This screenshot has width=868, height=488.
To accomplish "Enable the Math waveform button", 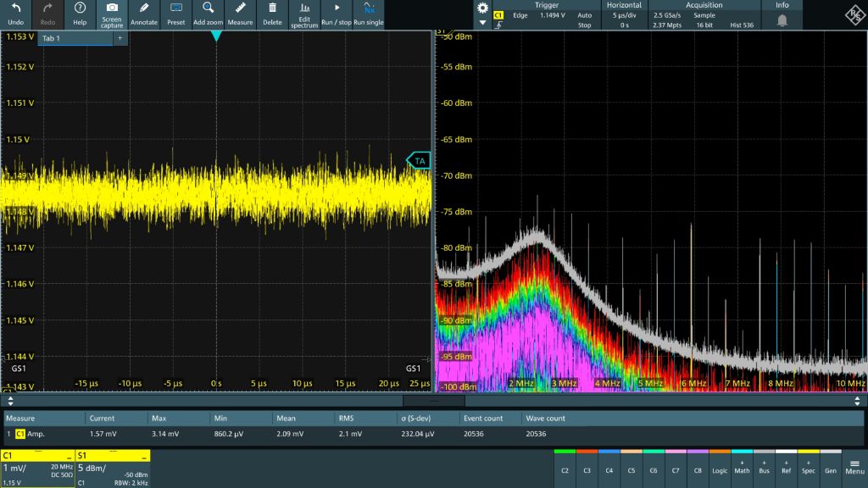I will tap(742, 467).
